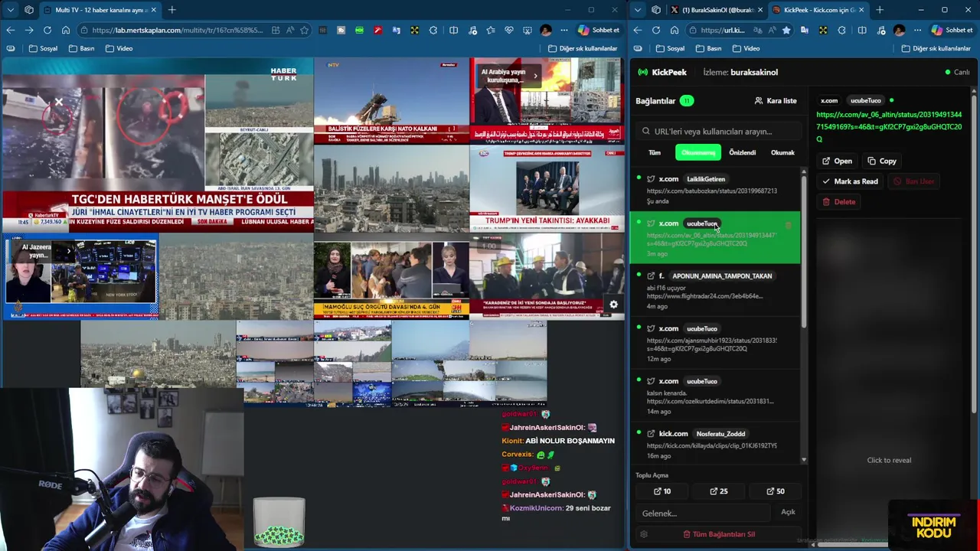Go to home page in Multi TV window
Image resolution: width=980 pixels, height=551 pixels.
coord(66,30)
